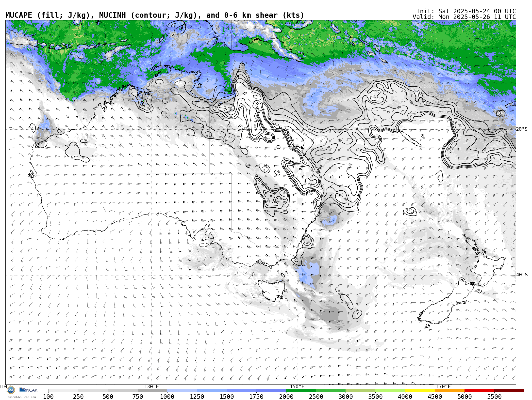The height and width of the screenshot is (400, 532).
Task: Open the ensemble.ucar.edu link text
Action: 22,397
